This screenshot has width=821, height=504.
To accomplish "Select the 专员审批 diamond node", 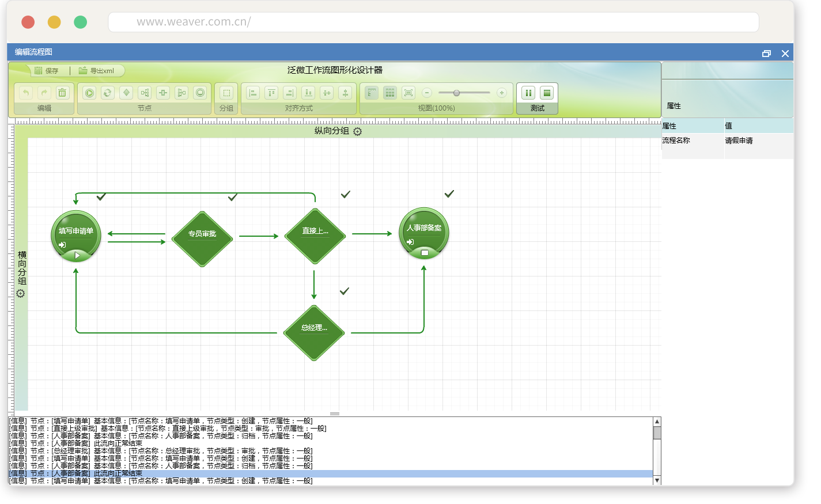I will coord(202,234).
